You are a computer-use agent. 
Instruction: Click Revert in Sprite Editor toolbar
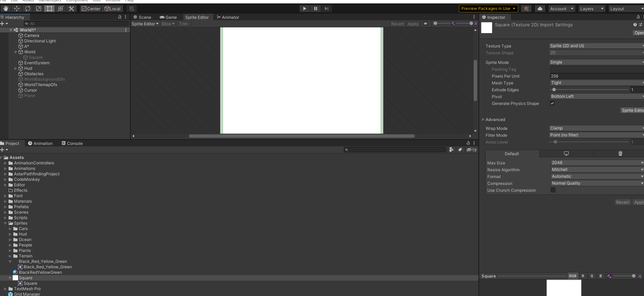point(397,24)
